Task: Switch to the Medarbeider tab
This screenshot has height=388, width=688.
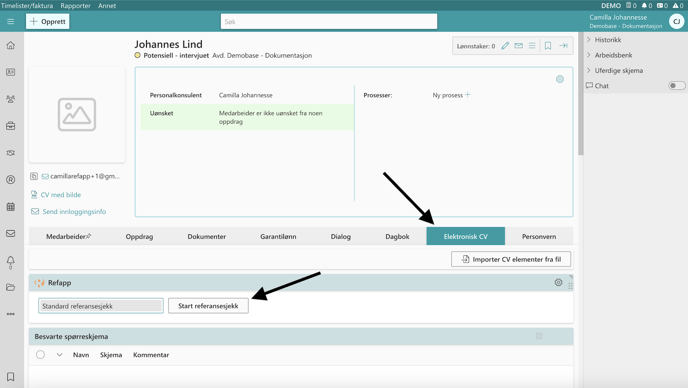Action: [x=68, y=236]
